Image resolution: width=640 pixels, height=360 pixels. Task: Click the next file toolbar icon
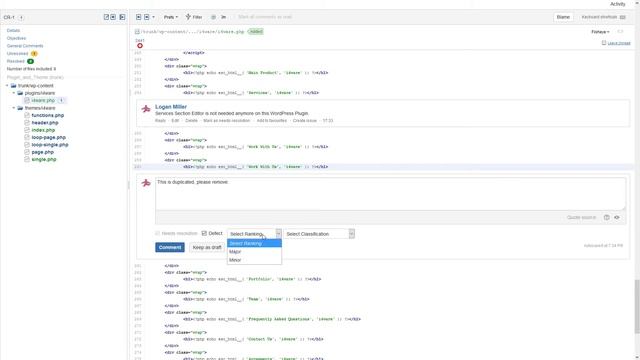[x=147, y=17]
